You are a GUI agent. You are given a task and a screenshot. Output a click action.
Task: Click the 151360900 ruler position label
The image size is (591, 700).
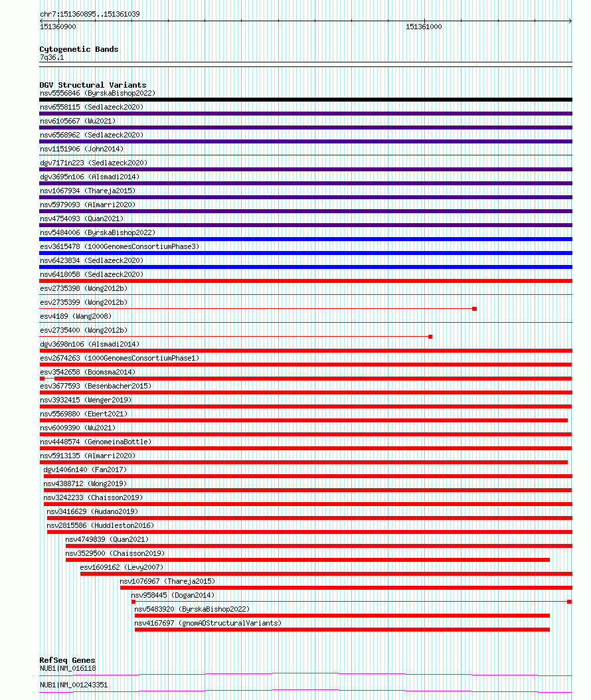(58, 27)
